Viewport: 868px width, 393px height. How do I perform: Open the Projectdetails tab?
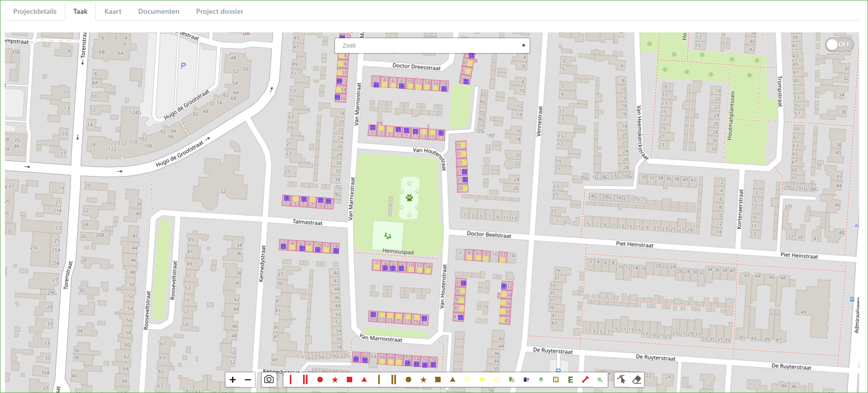click(x=35, y=11)
